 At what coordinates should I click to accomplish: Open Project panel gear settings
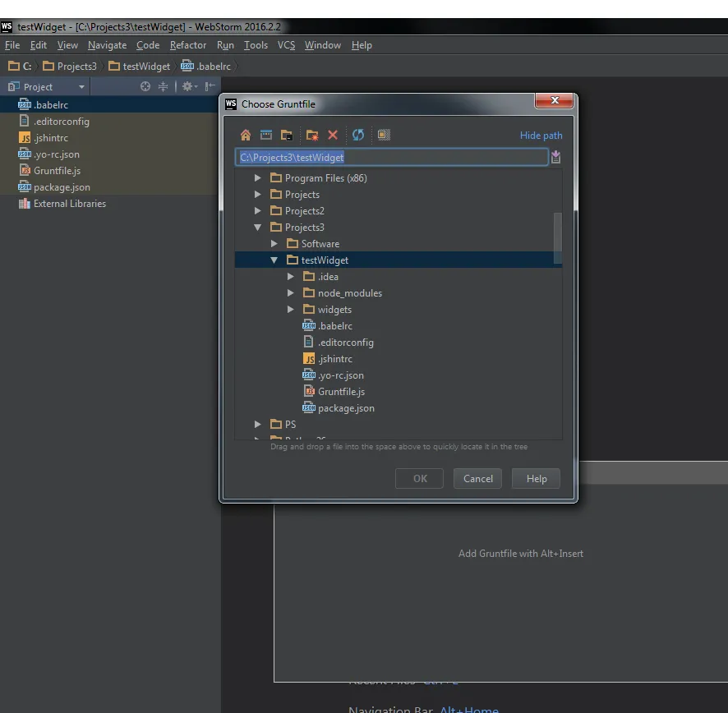[187, 87]
